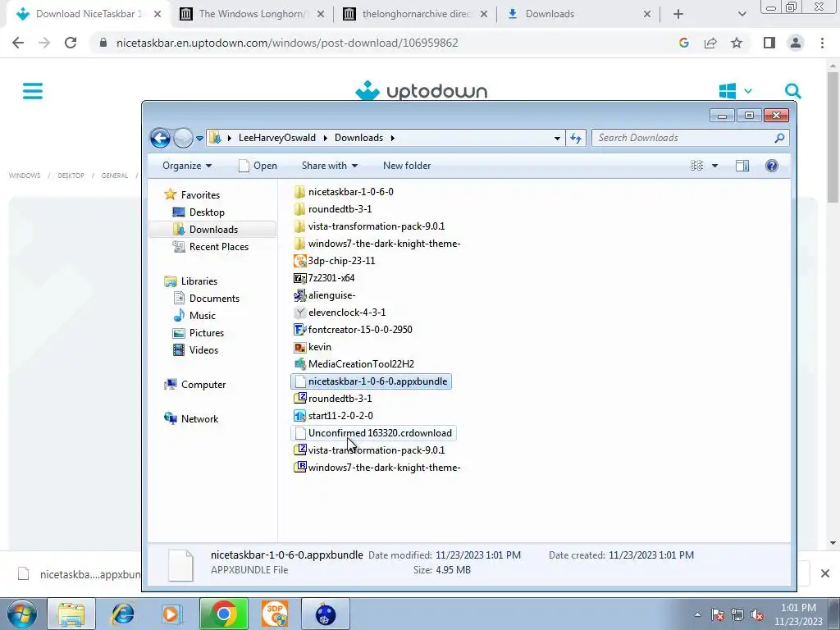
Task: Reload the uptodown page in Chrome
Action: (71, 43)
